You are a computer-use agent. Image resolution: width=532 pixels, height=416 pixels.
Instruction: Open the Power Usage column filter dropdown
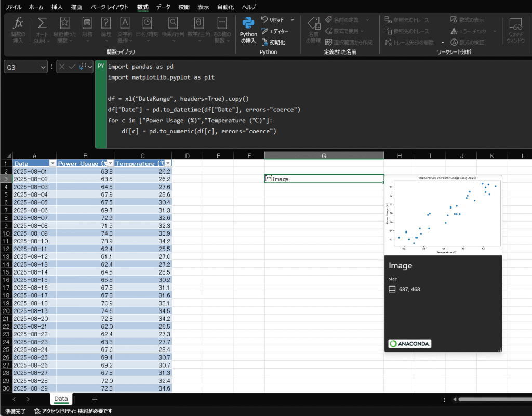click(110, 163)
